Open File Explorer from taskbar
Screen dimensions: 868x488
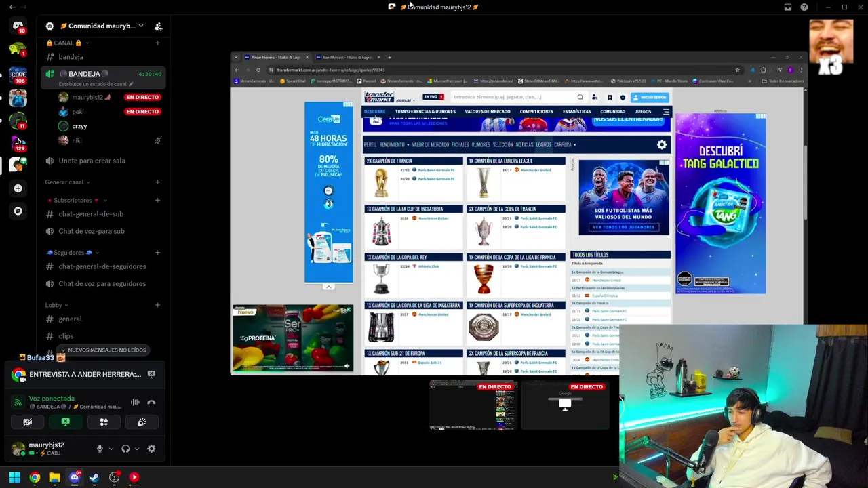54,477
